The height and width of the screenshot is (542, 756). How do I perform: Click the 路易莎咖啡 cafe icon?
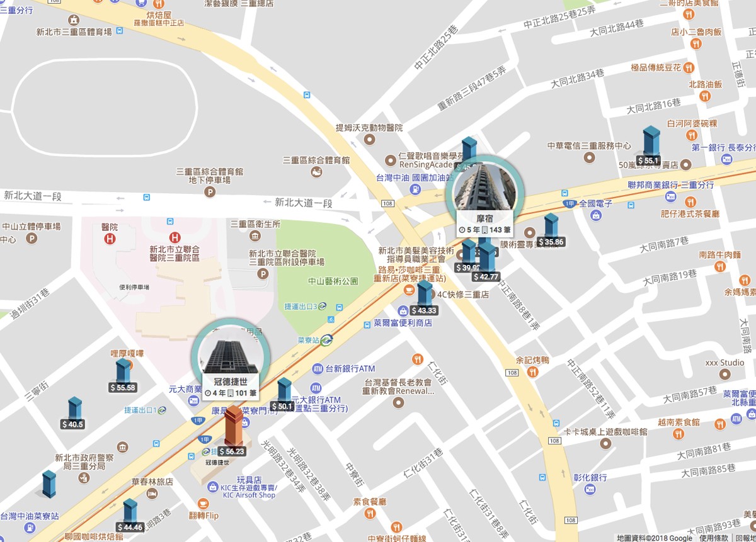(409, 290)
